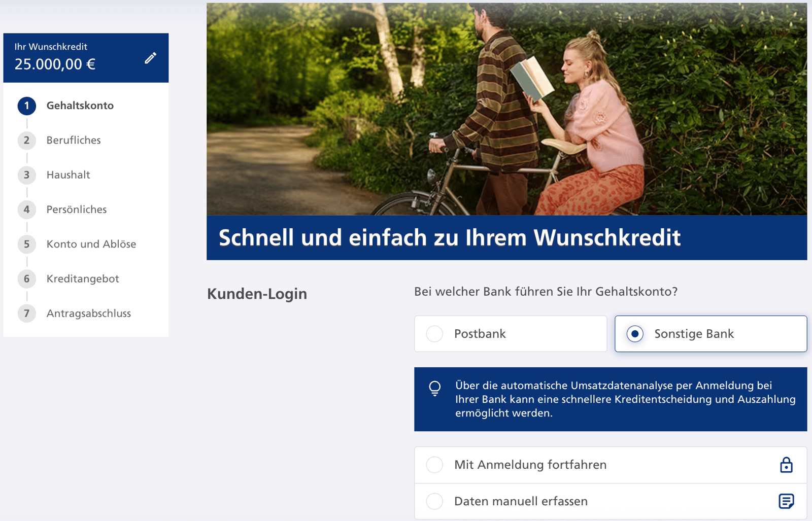Select the Postbank radio option
This screenshot has height=521, width=812.
pyautogui.click(x=511, y=334)
